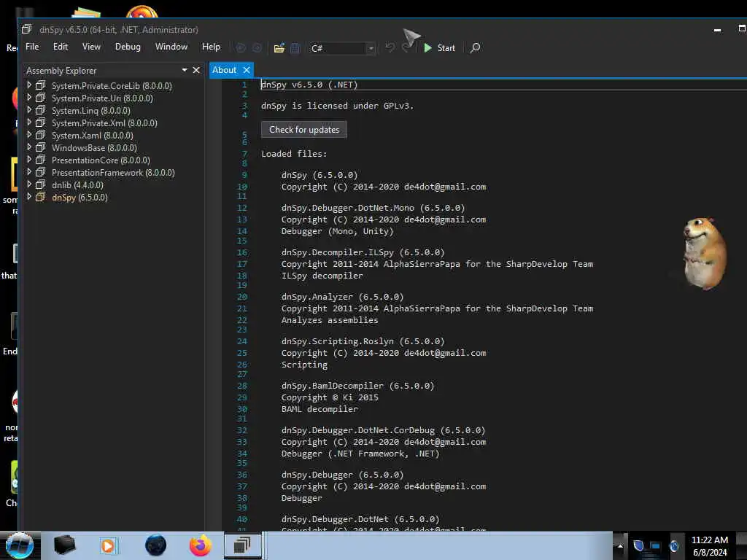Select System.Private.CoreLib (8.0.0.0) assembly

coord(112,86)
